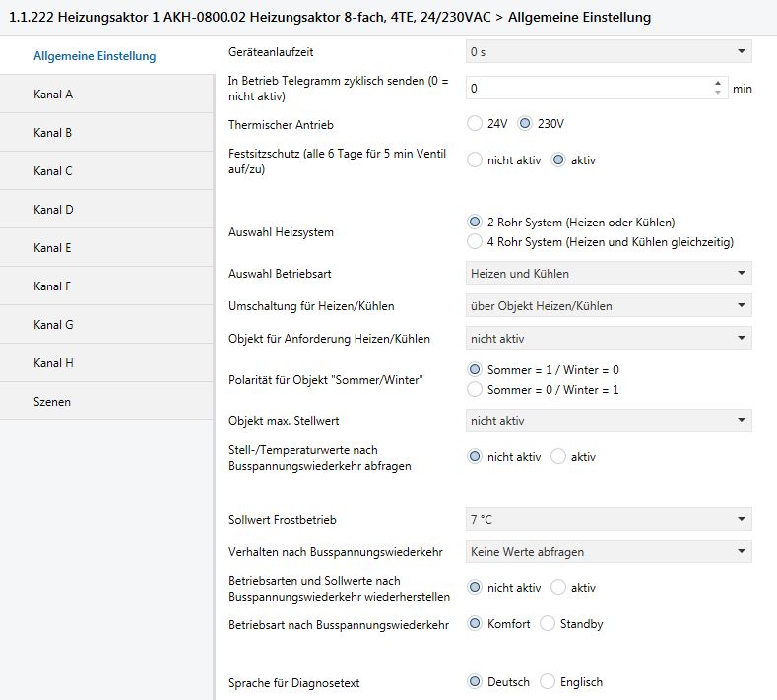Click the cyclic telegram minutes input field
This screenshot has height=700, width=777.
click(x=586, y=88)
